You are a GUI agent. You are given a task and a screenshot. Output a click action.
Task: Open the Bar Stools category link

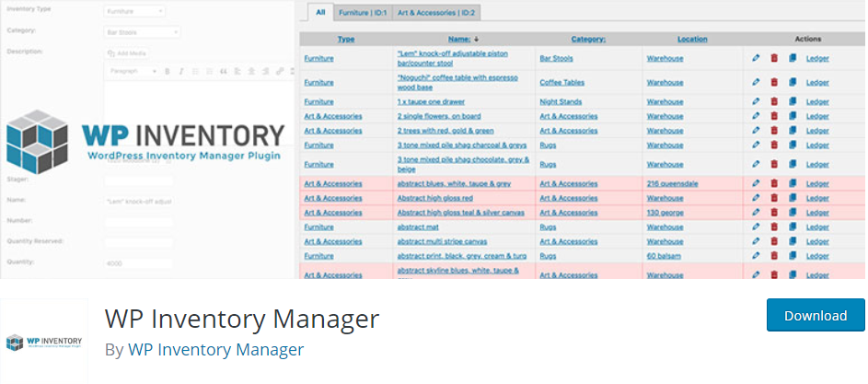[x=556, y=58]
